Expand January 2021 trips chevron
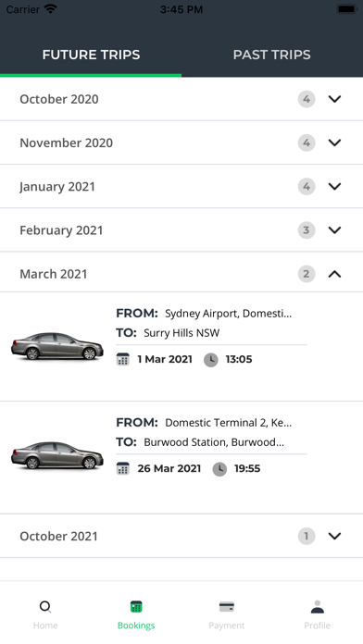The height and width of the screenshot is (644, 363). [x=335, y=187]
